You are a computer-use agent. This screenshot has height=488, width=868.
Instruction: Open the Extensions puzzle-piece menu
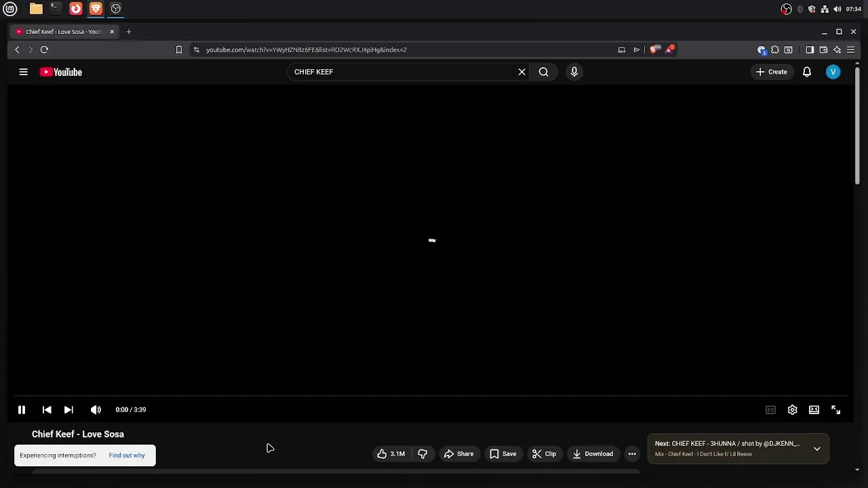775,49
